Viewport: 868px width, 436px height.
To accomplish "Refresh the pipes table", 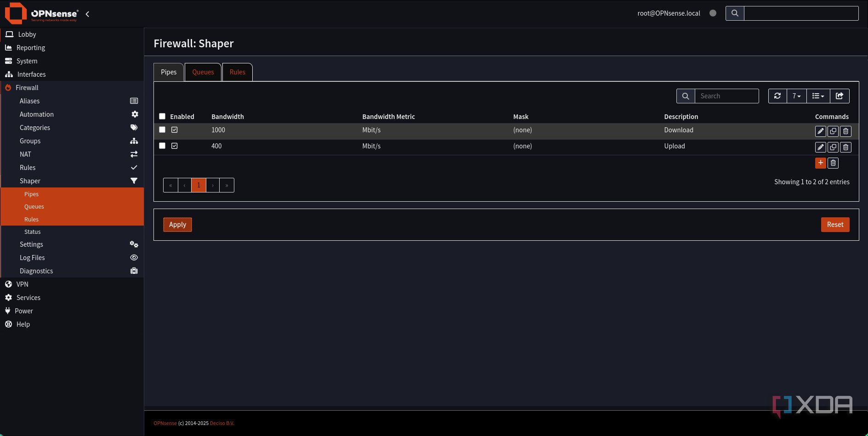I will coord(777,96).
